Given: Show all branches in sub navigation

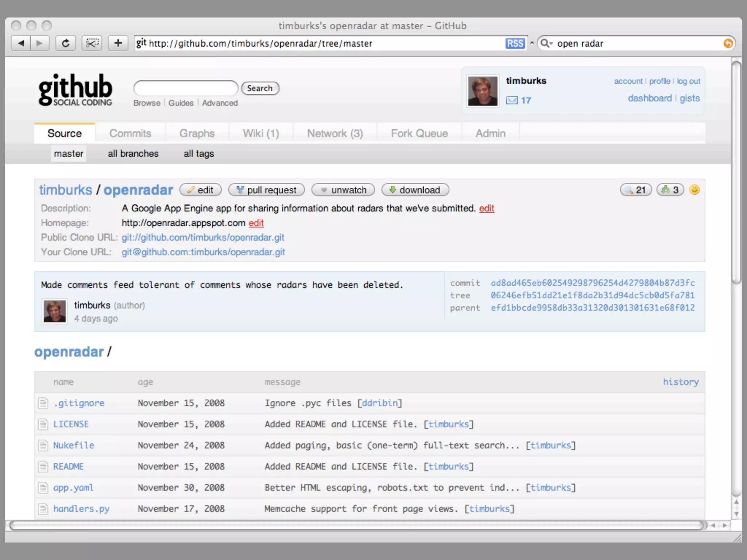Looking at the screenshot, I should tap(133, 153).
